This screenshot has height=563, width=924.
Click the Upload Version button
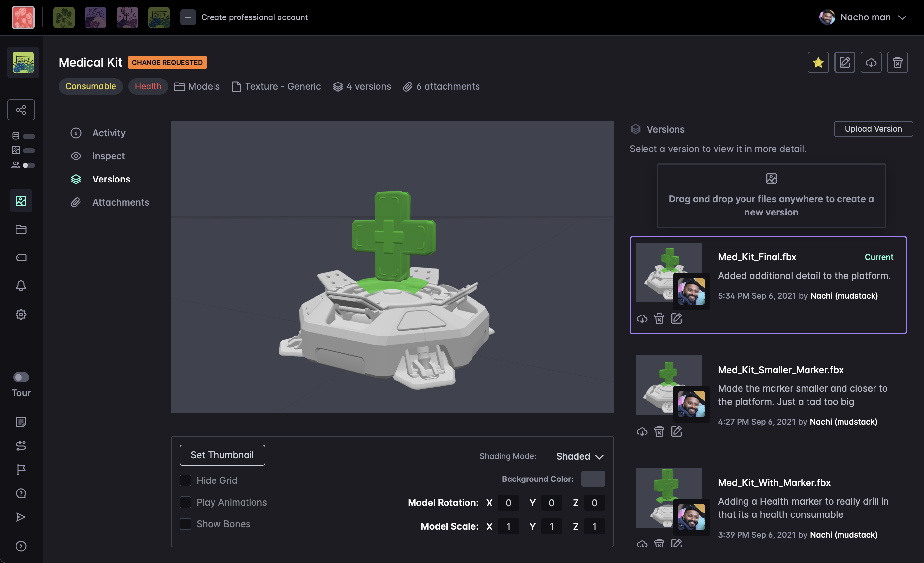coord(873,129)
